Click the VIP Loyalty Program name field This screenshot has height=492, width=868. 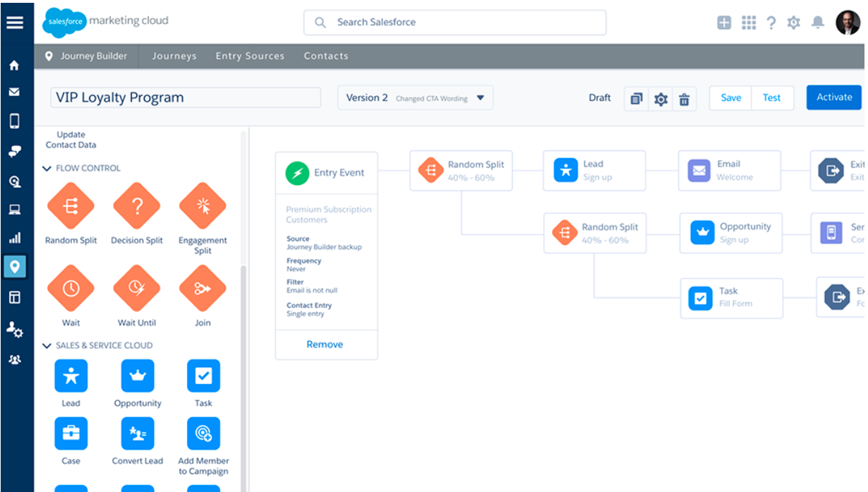coord(185,97)
